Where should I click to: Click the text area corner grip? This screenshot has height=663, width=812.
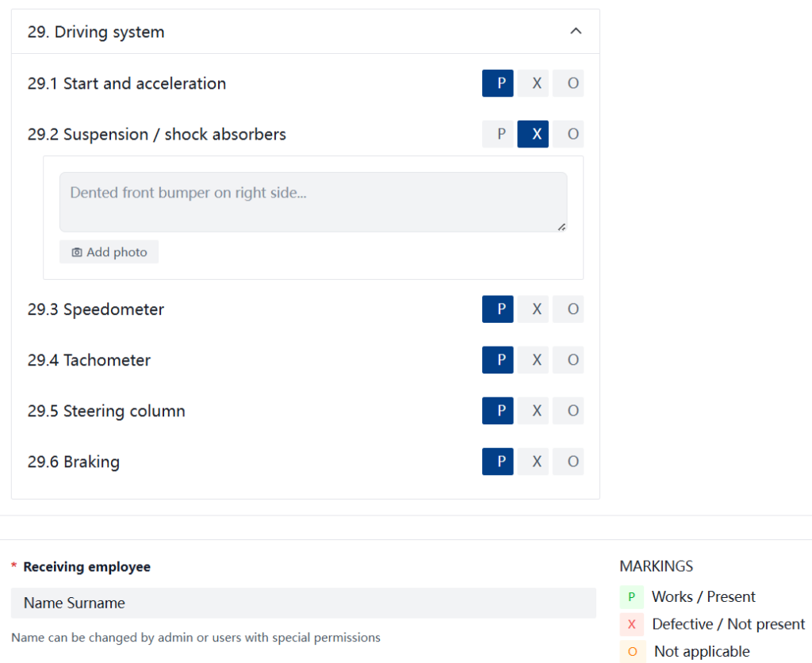561,226
